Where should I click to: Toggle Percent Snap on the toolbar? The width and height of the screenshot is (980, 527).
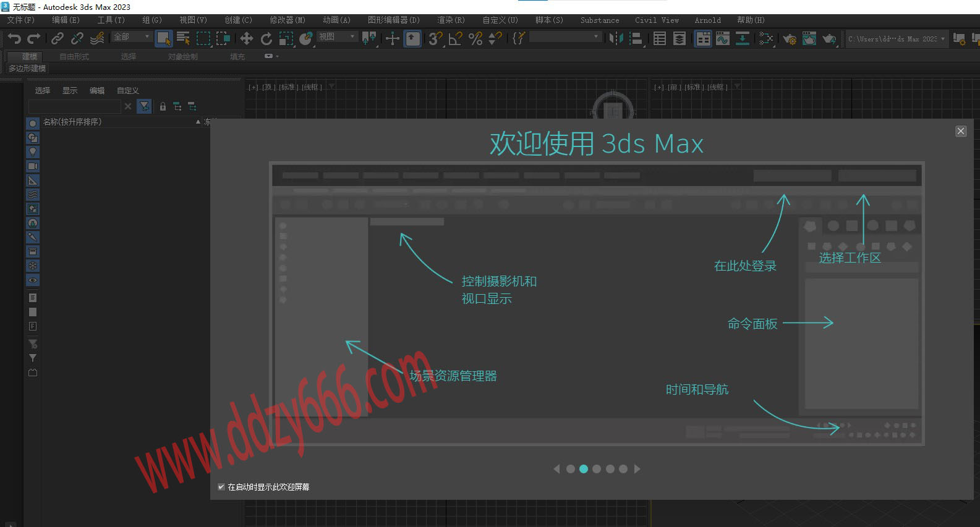point(475,39)
